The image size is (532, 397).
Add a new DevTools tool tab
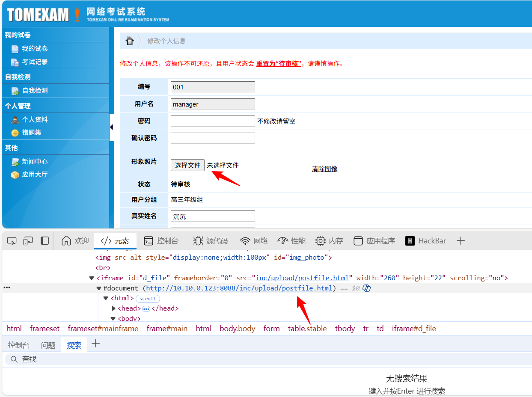click(461, 241)
